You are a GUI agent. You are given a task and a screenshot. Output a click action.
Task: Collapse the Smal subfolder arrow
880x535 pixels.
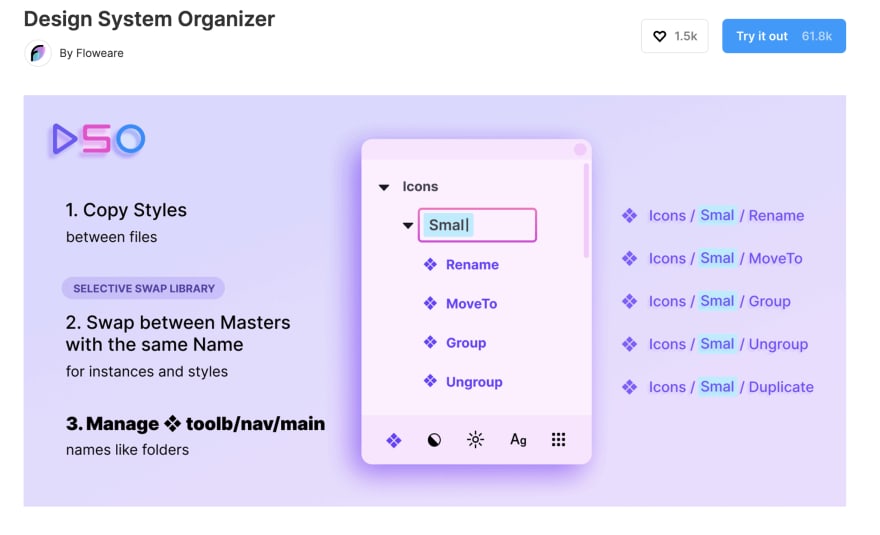coord(408,226)
